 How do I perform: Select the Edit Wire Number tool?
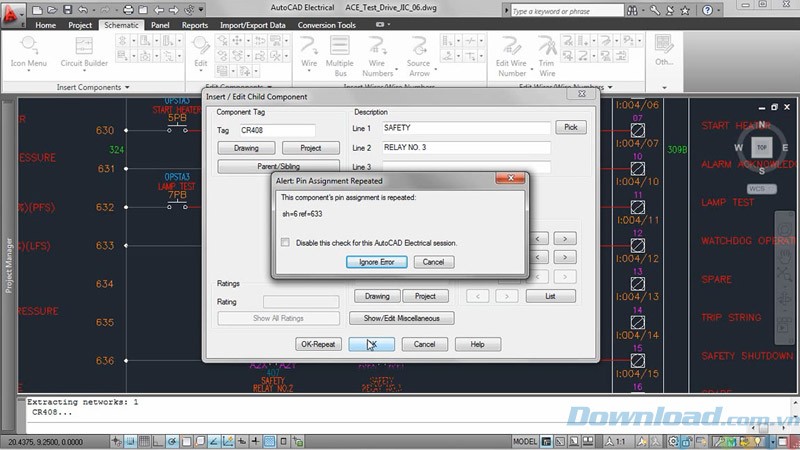512,52
